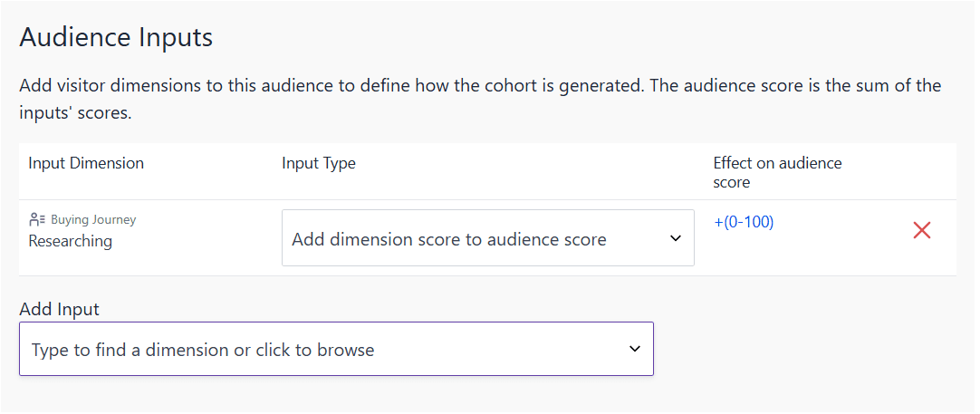Click the word 'score' under Effect header
The image size is (980, 414).
[x=732, y=182]
